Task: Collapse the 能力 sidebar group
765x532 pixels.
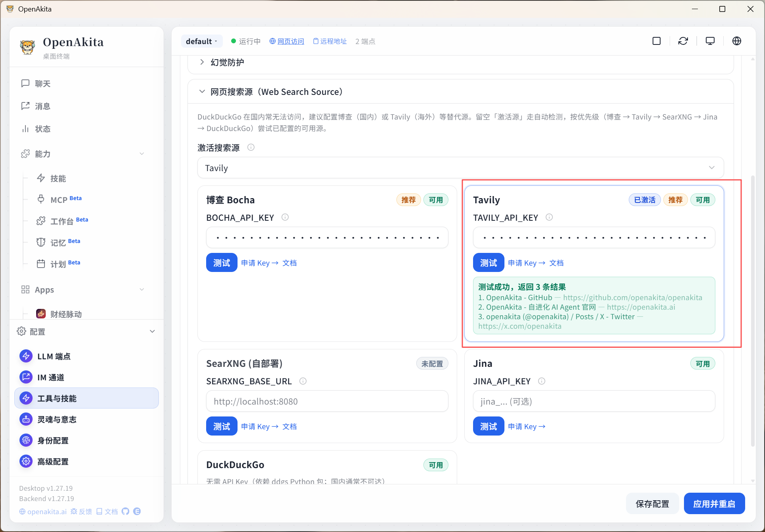Action: tap(142, 154)
